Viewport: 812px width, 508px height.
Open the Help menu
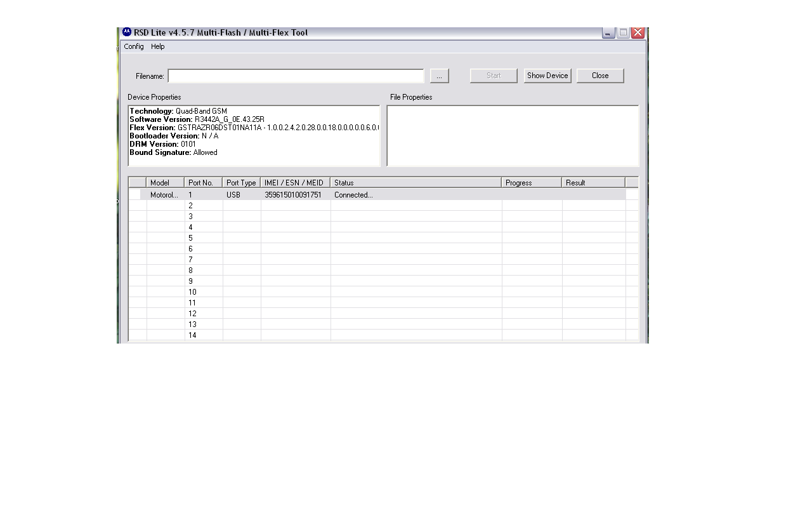click(158, 46)
